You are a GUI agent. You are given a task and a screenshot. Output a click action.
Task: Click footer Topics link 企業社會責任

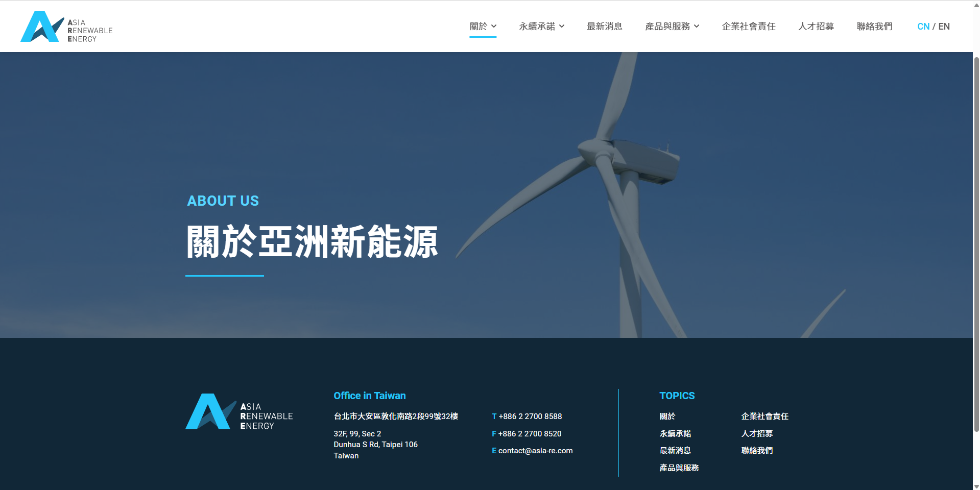pyautogui.click(x=765, y=416)
